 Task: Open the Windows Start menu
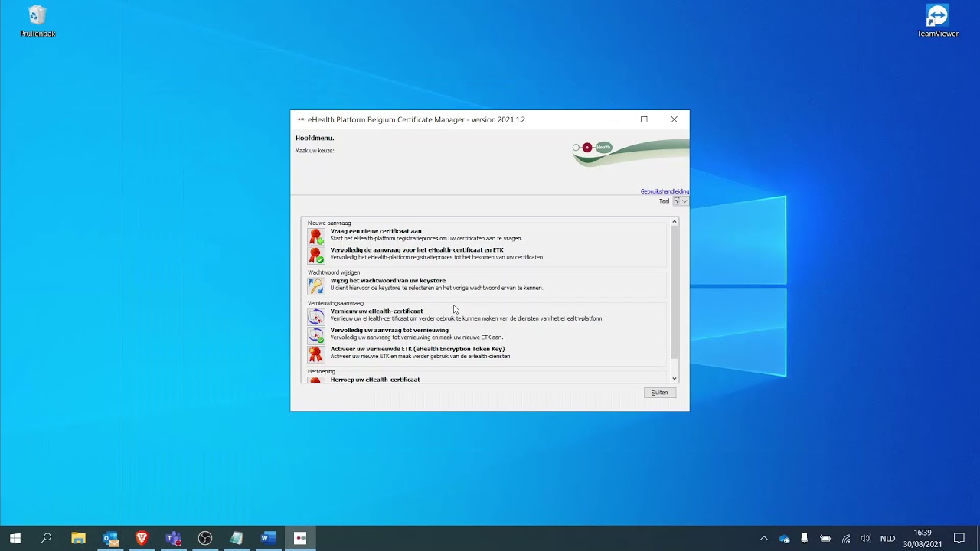coord(15,538)
